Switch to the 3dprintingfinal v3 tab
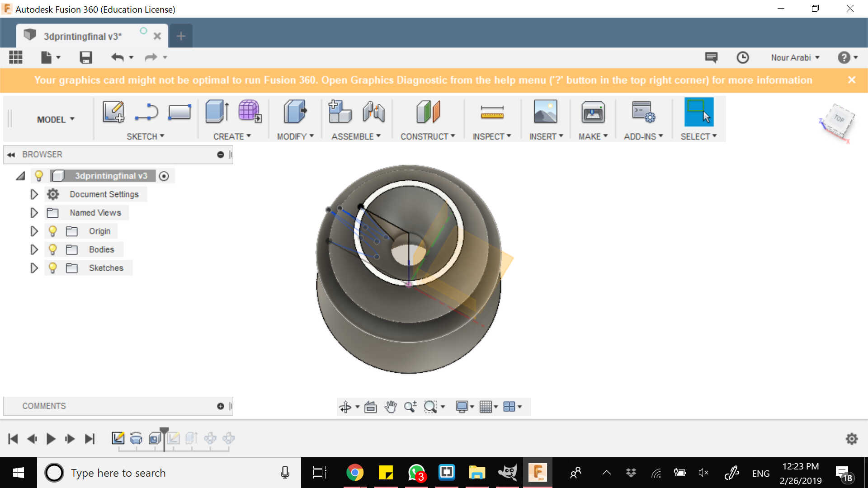The height and width of the screenshot is (488, 868). pos(83,36)
